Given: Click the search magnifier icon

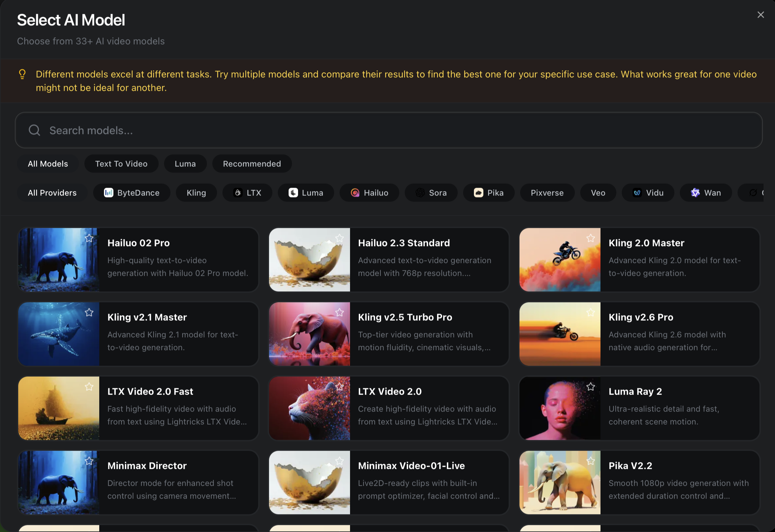Looking at the screenshot, I should (x=34, y=130).
